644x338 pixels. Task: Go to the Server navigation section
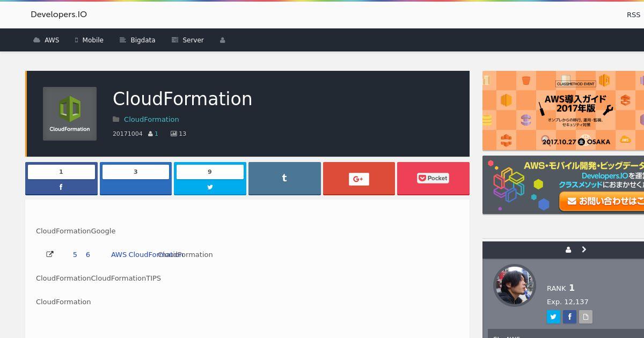(187, 40)
